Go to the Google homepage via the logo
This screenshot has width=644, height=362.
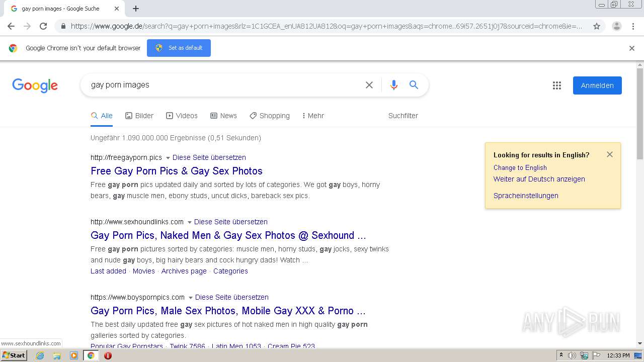(x=35, y=85)
